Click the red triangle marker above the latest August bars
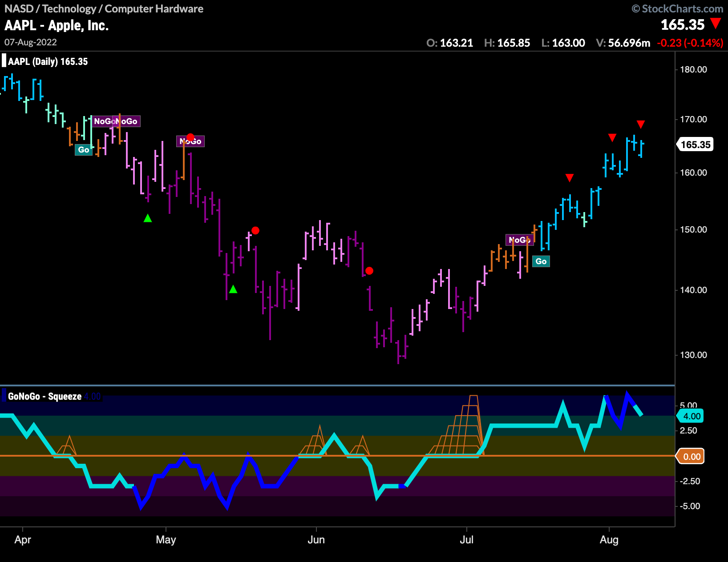Screen dimensions: 728x562 point(640,124)
